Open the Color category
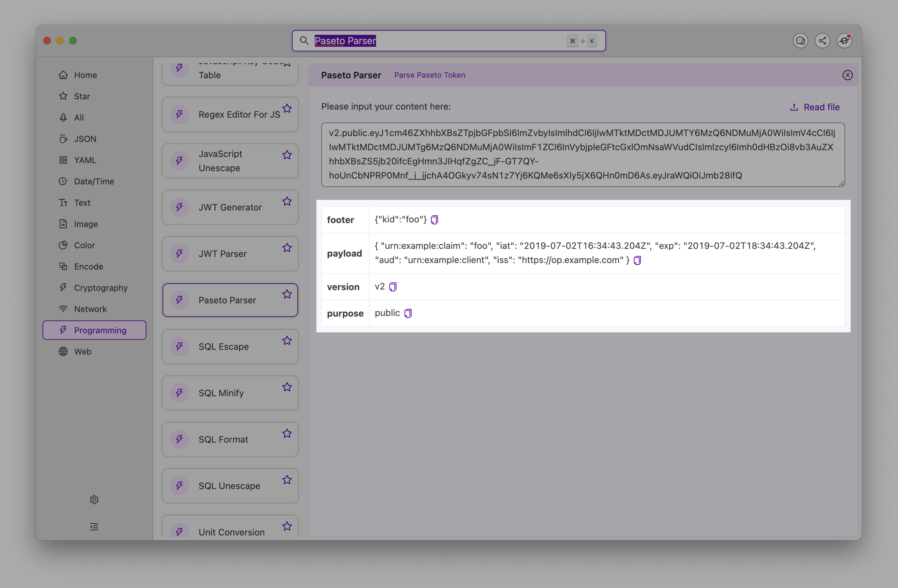The image size is (898, 588). click(x=94, y=245)
